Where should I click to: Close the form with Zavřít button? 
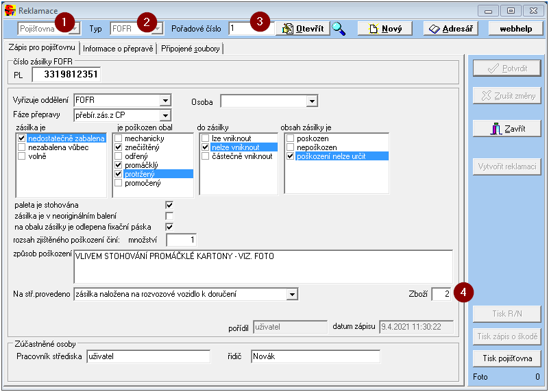click(507, 128)
